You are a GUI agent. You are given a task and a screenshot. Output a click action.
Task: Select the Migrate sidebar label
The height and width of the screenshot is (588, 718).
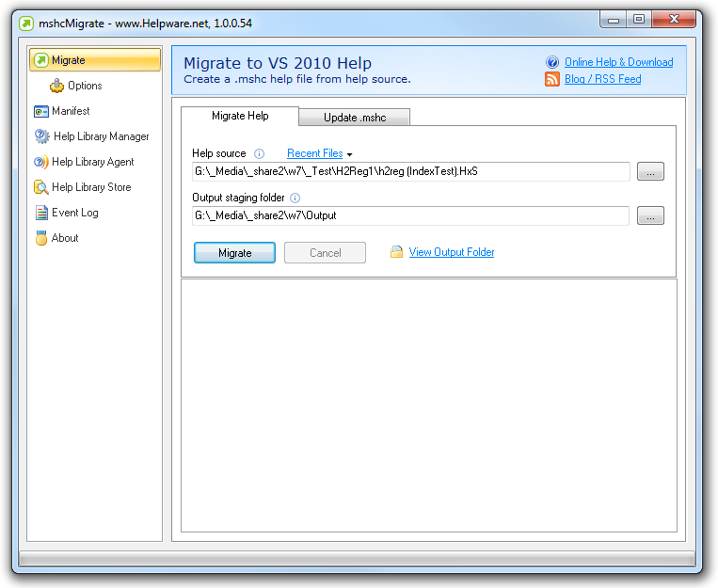point(69,60)
